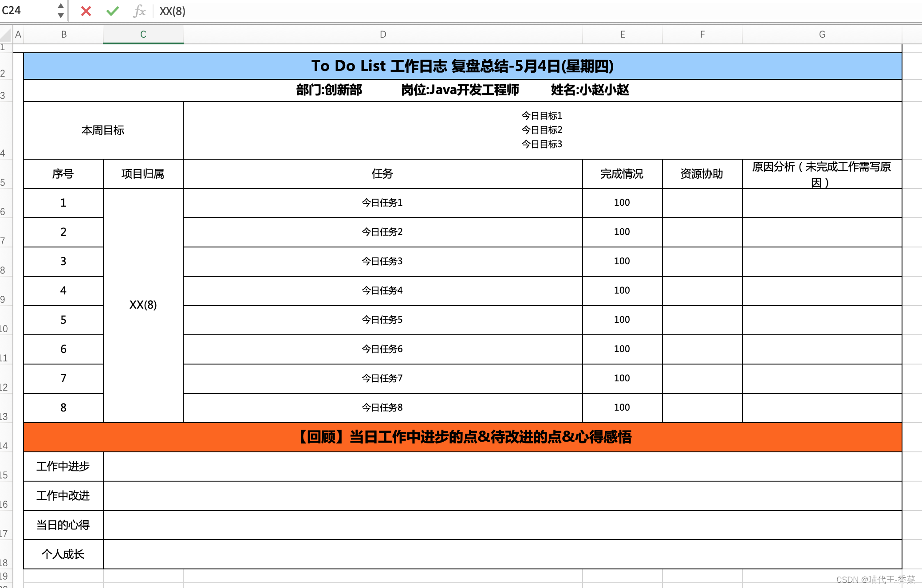The width and height of the screenshot is (922, 588).
Task: Select the 今日任务4 cell
Action: (383, 291)
